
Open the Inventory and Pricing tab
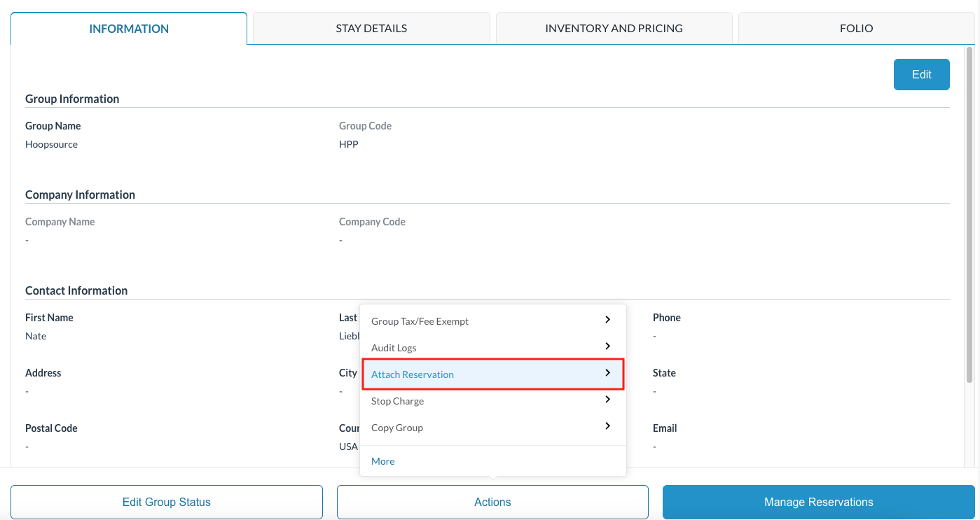614,29
